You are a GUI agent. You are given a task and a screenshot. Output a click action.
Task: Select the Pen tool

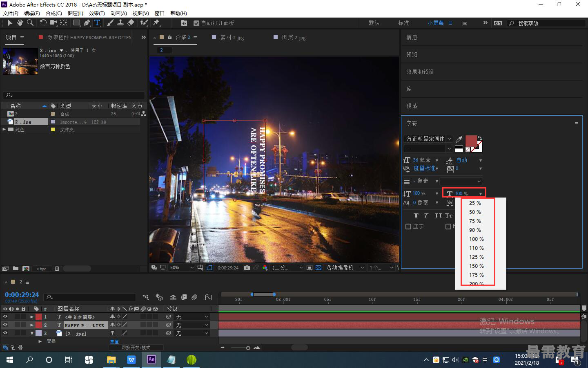87,23
